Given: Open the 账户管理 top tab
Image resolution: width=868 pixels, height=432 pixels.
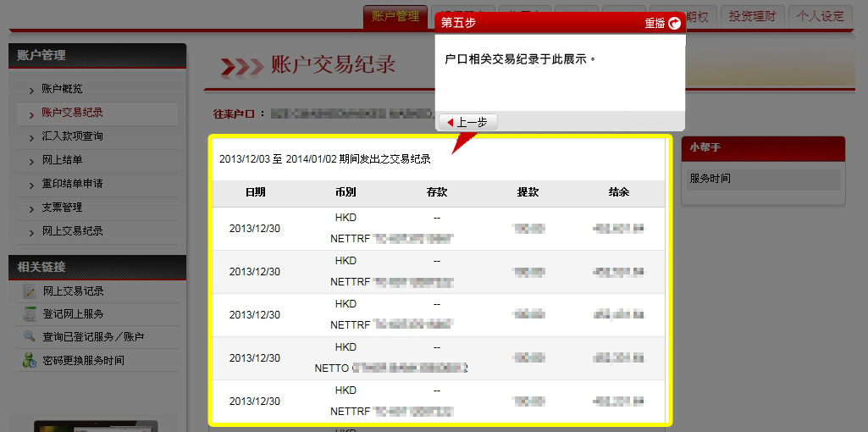Looking at the screenshot, I should point(395,16).
